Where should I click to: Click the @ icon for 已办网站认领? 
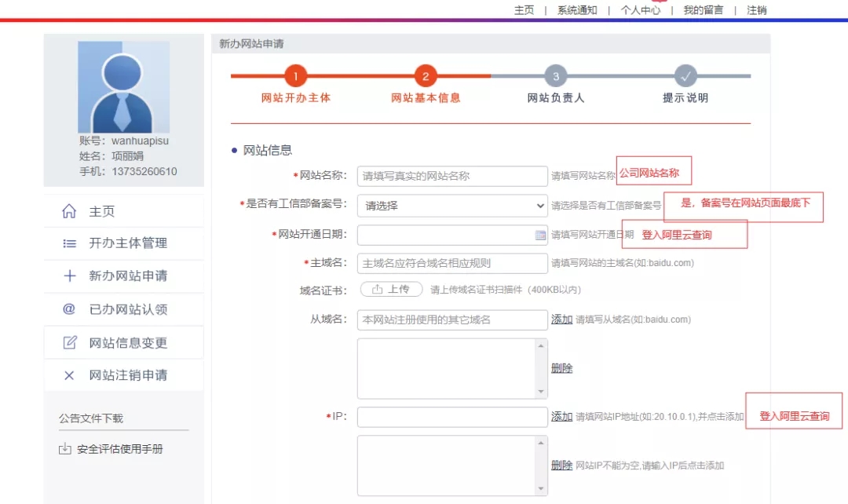coord(69,309)
